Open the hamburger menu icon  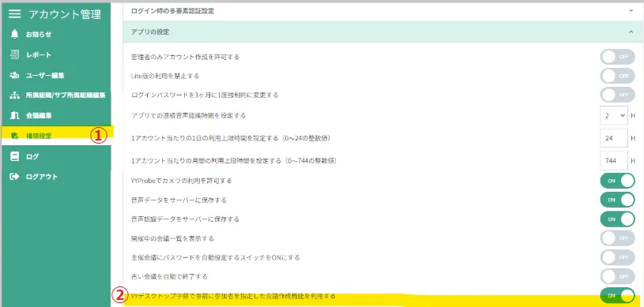click(15, 14)
